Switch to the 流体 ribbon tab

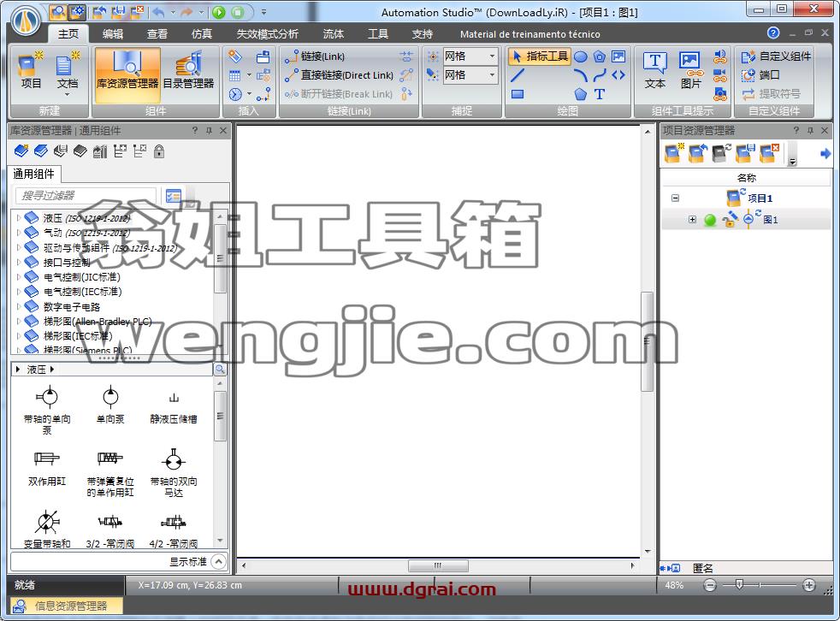click(x=334, y=33)
